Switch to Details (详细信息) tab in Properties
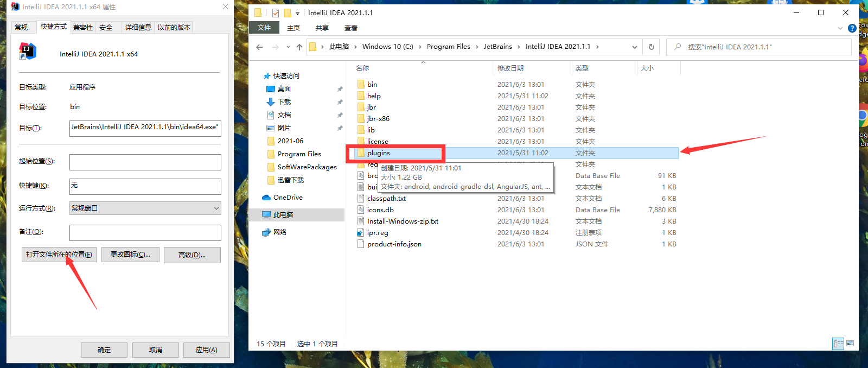This screenshot has width=868, height=368. point(138,27)
